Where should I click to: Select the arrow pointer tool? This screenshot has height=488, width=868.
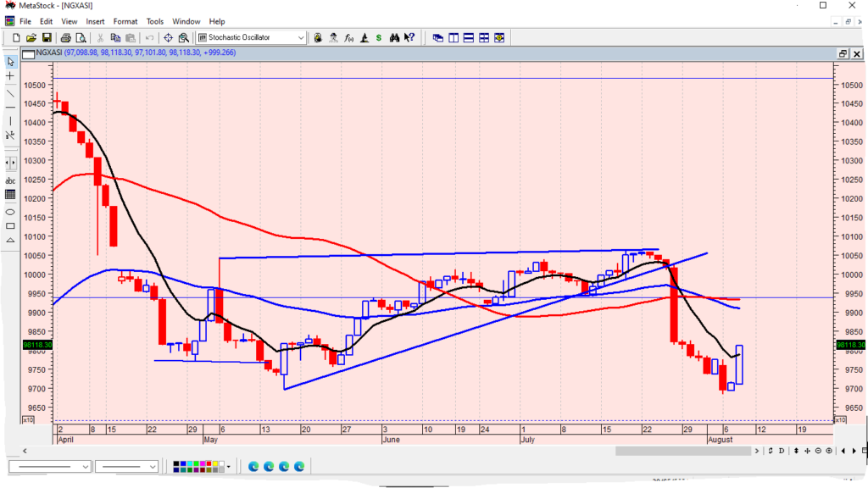(10, 61)
